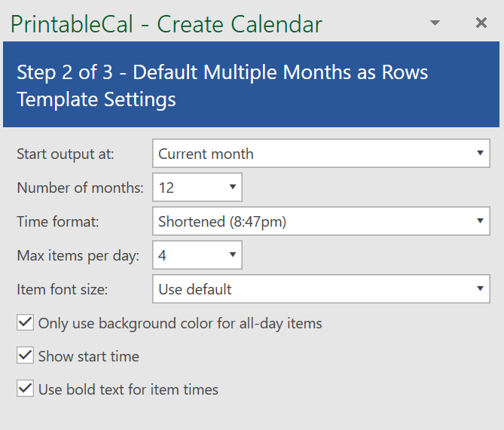This screenshot has height=430, width=504.
Task: Click the Number of months label
Action: point(80,188)
